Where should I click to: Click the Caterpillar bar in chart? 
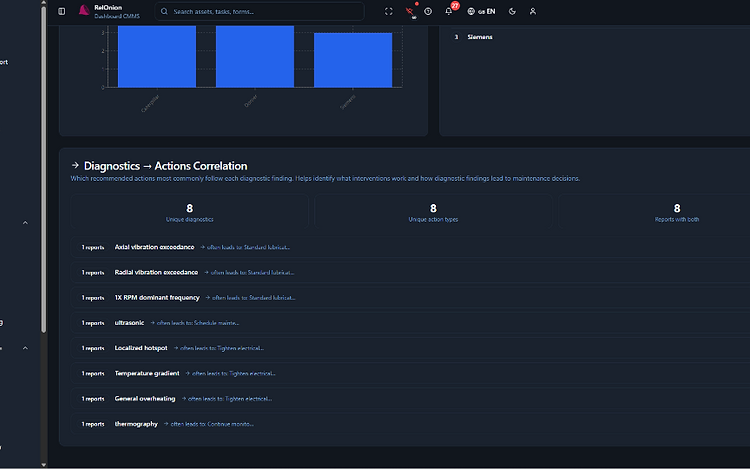157,56
